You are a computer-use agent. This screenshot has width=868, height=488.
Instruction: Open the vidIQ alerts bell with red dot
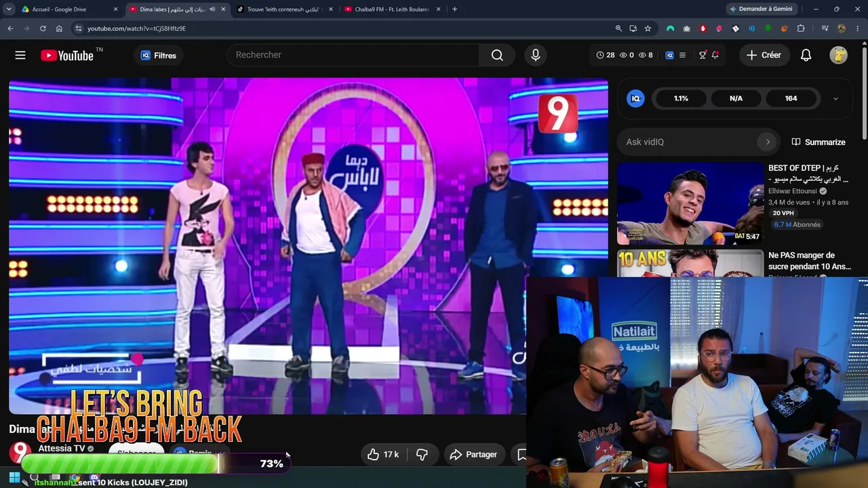point(715,55)
